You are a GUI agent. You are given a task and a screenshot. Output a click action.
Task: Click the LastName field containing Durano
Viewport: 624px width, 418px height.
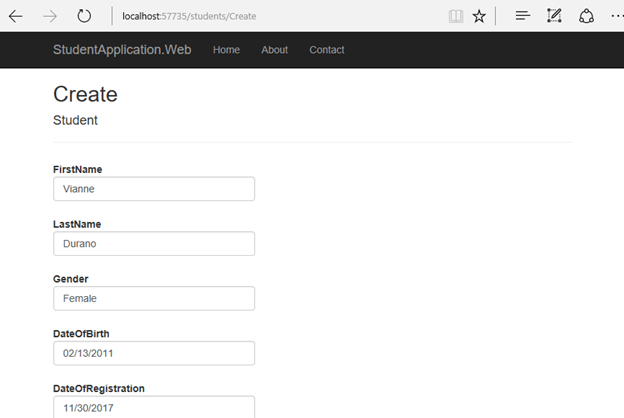[x=154, y=244]
